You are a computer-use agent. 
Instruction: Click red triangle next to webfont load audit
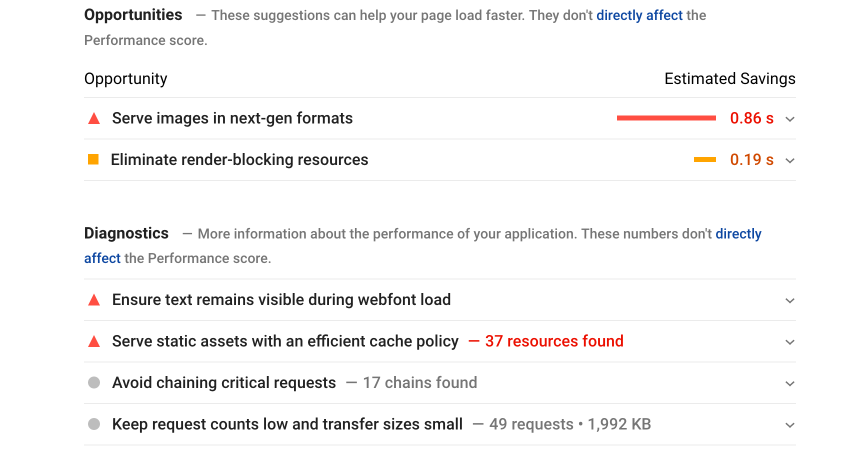pos(94,300)
